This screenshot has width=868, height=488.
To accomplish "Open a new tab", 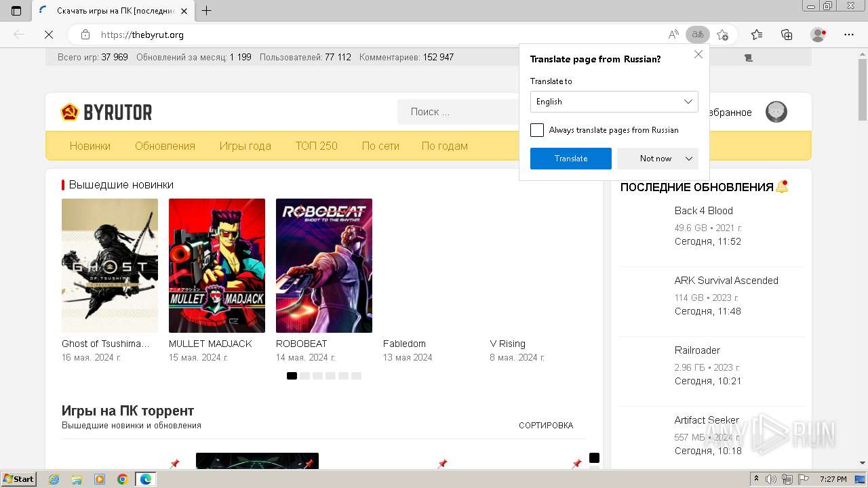I will tap(207, 10).
